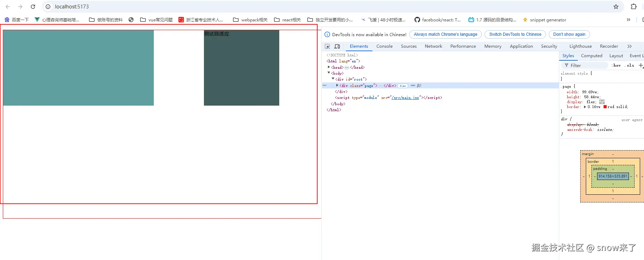Open the Layout pane tab

point(616,56)
